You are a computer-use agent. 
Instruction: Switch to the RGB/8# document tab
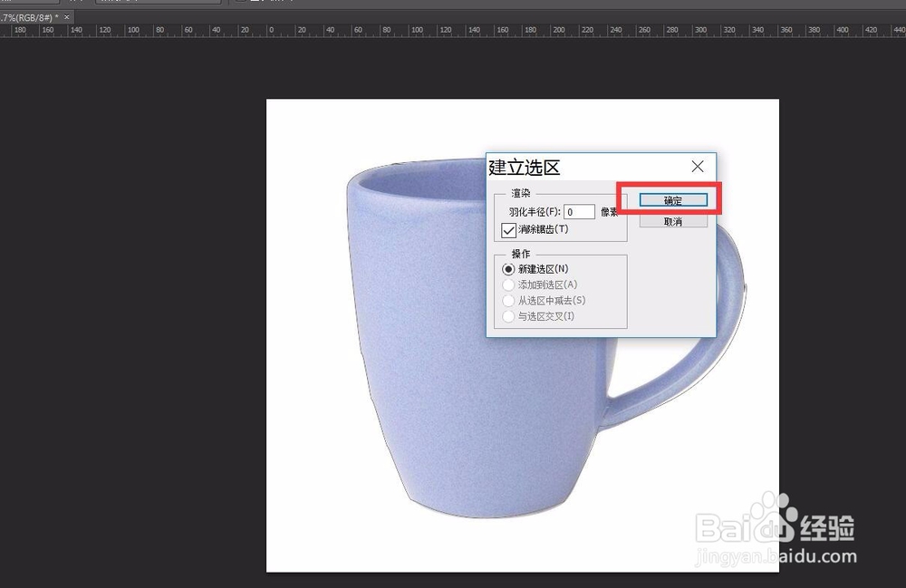coord(30,17)
